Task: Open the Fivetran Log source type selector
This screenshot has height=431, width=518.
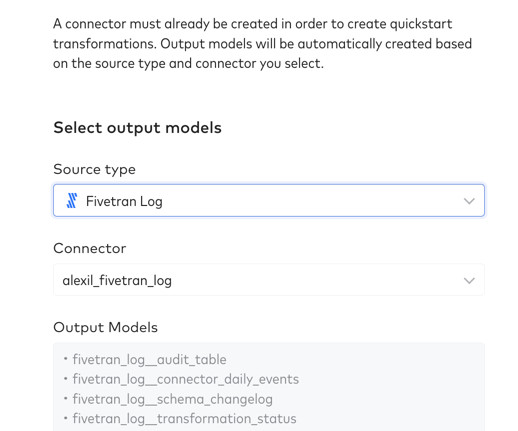Action: pyautogui.click(x=269, y=201)
